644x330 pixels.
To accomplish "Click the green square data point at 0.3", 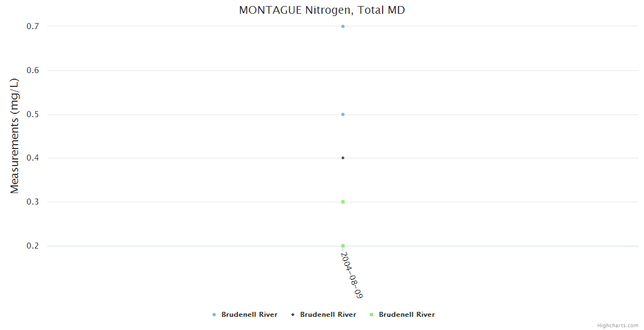I will tap(343, 202).
